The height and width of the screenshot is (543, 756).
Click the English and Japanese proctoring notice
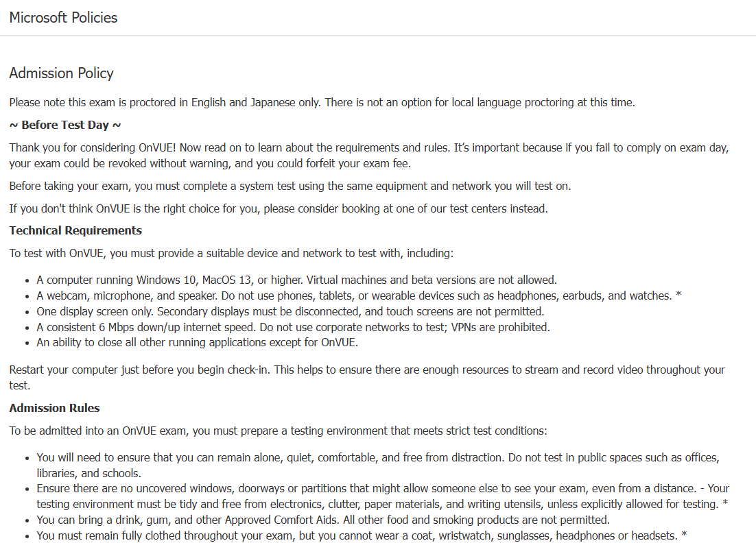(x=322, y=103)
